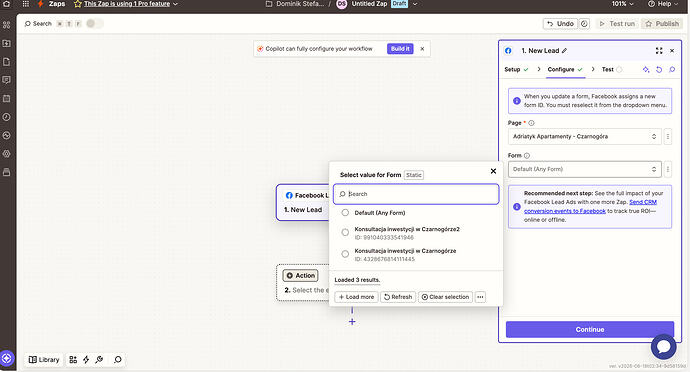Open the three-dot menu beside Page field

[668, 136]
